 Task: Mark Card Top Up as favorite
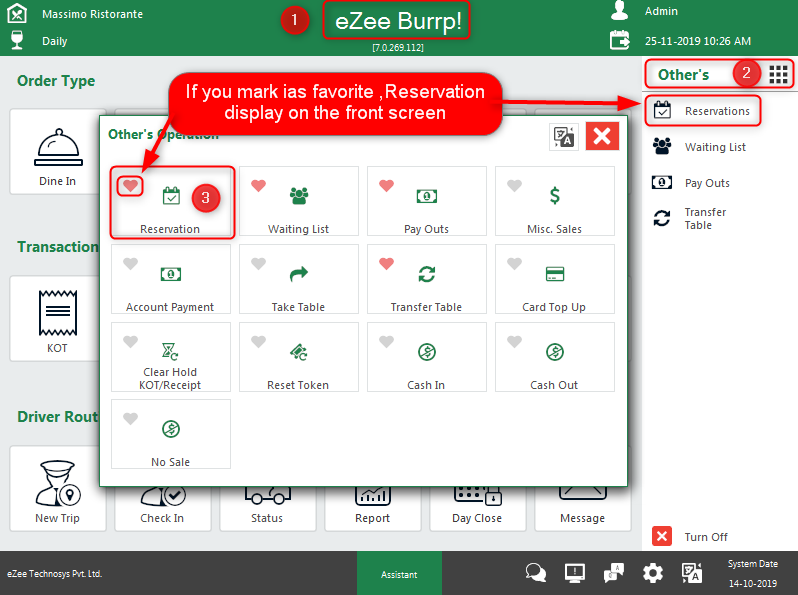coord(515,263)
